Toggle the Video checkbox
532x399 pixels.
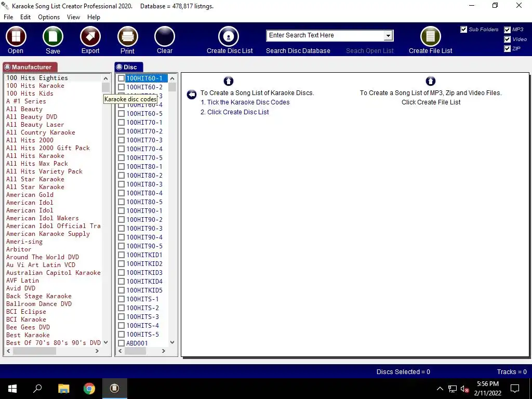click(507, 39)
